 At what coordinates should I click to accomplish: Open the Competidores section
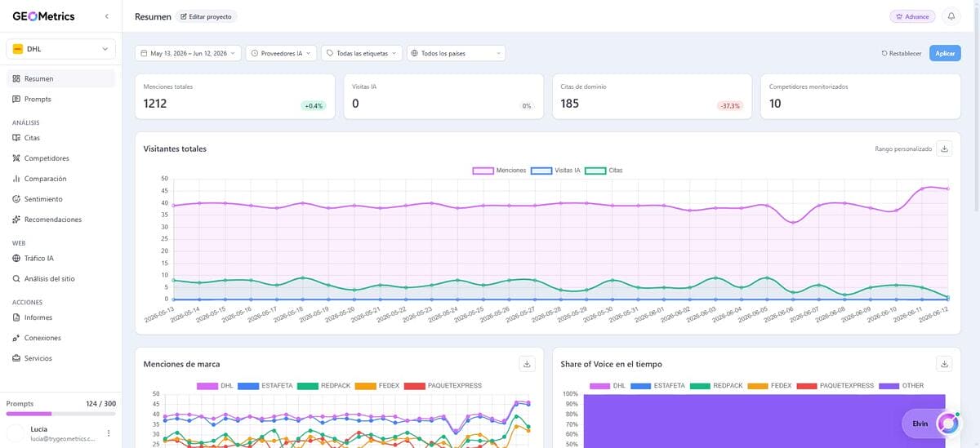pyautogui.click(x=61, y=158)
